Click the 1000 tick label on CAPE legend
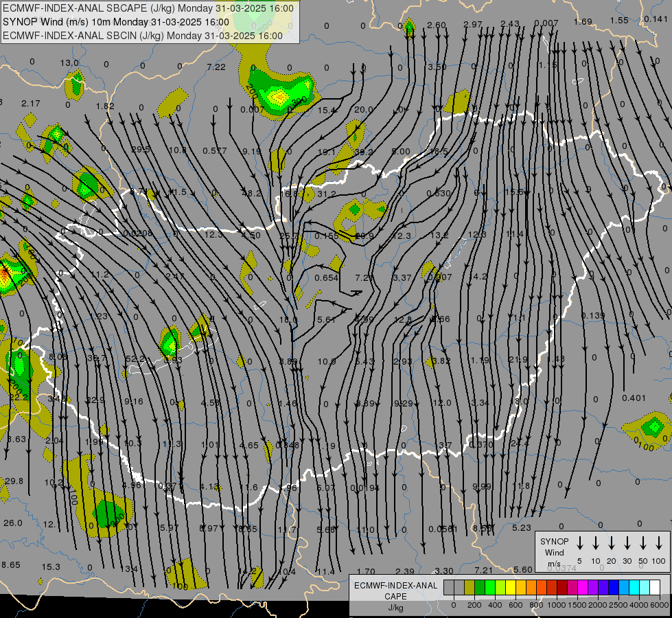The height and width of the screenshot is (618, 672). 556,605
